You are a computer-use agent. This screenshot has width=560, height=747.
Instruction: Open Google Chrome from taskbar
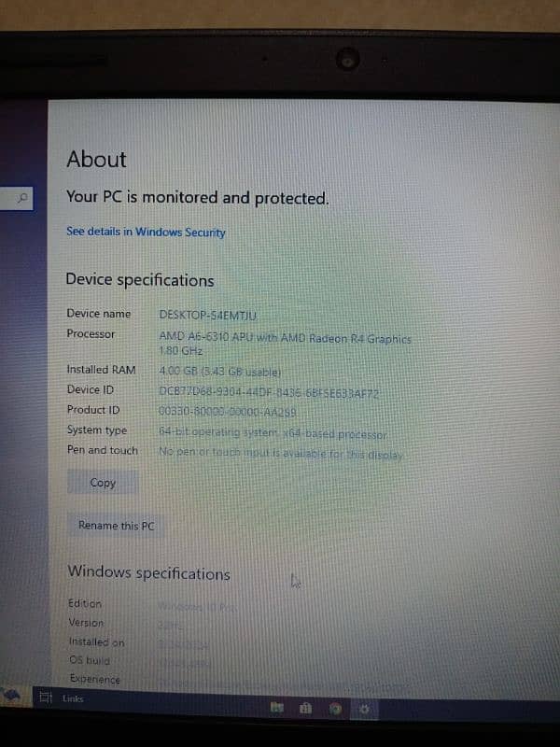pyautogui.click(x=335, y=710)
